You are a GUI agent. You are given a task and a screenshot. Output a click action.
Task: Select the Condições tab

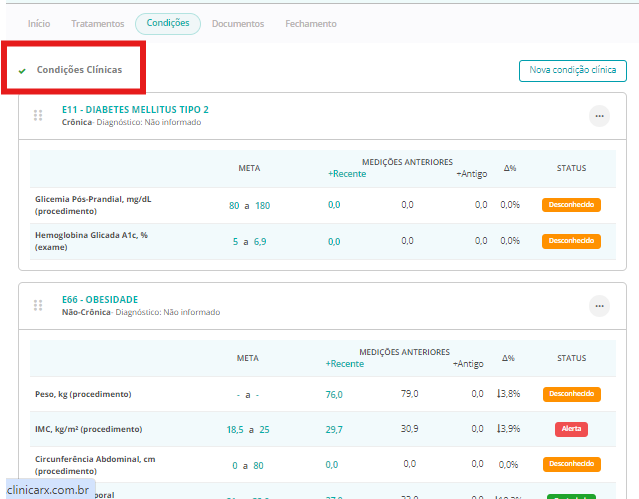167,23
